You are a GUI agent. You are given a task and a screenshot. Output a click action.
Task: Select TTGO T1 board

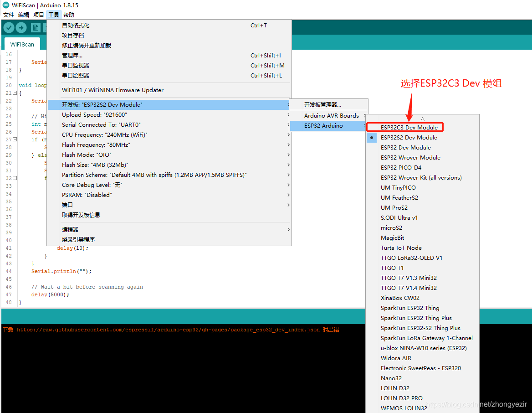click(422, 268)
